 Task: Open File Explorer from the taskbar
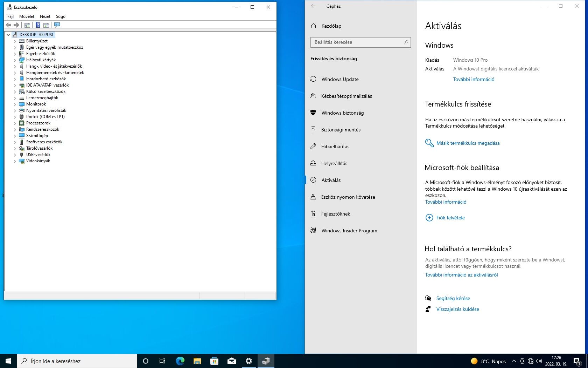(197, 361)
